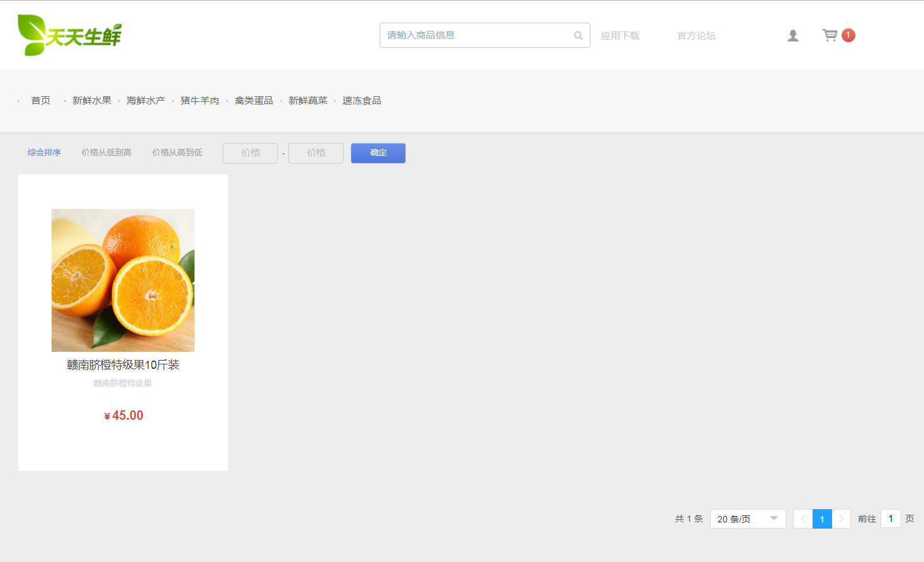Open the user account icon
This screenshot has height=562, width=924.
click(793, 35)
